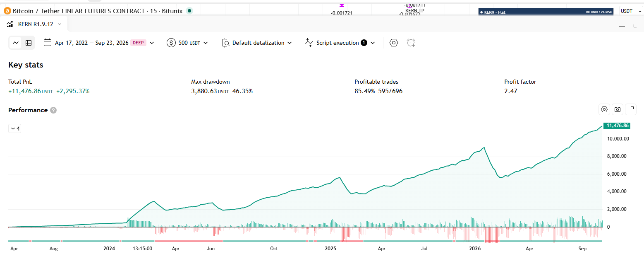Minimize the strategy tester panel
This screenshot has width=644, height=254.
tap(622, 26)
